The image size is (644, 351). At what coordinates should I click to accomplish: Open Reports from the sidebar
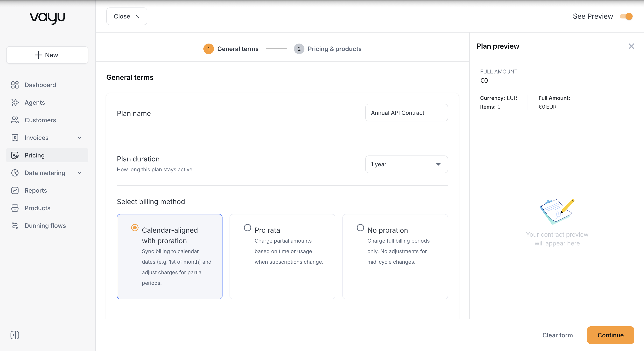coord(47,190)
